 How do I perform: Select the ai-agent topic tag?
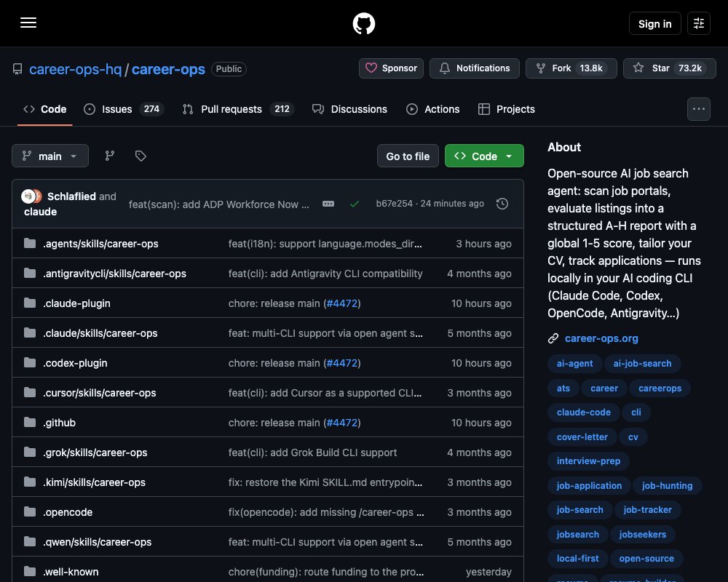click(x=575, y=364)
